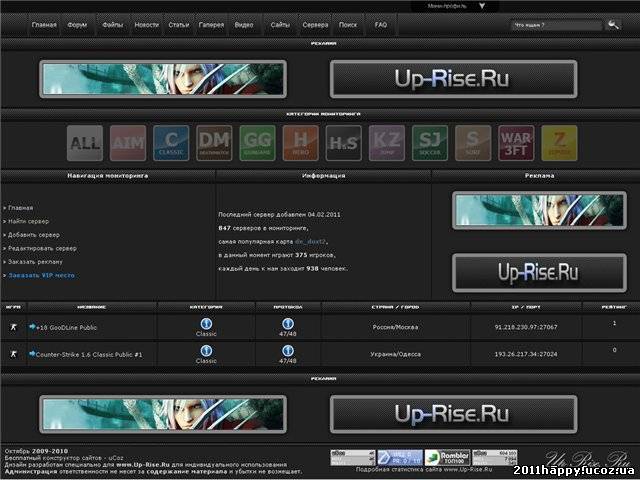This screenshot has width=640, height=480.
Task: Click the Z zombie category icon
Action: coord(559,143)
